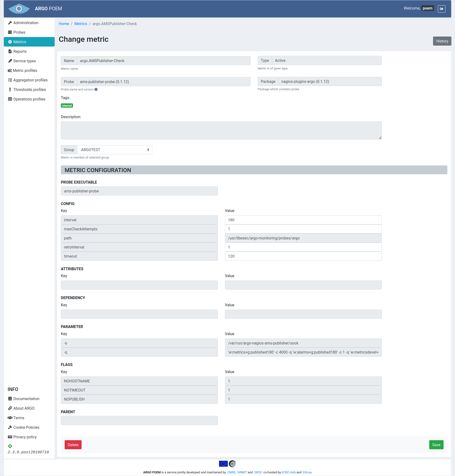Click the logout icon beside the username
455x476 pixels.
tap(441, 9)
